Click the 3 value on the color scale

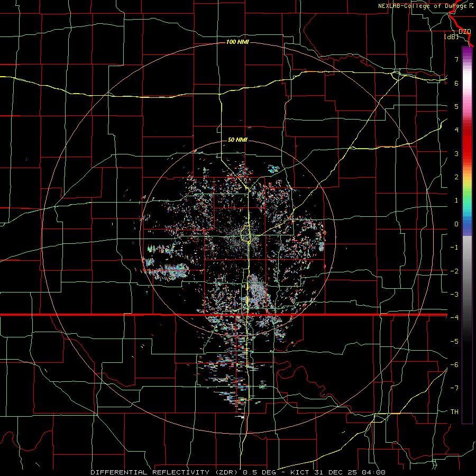(456, 153)
